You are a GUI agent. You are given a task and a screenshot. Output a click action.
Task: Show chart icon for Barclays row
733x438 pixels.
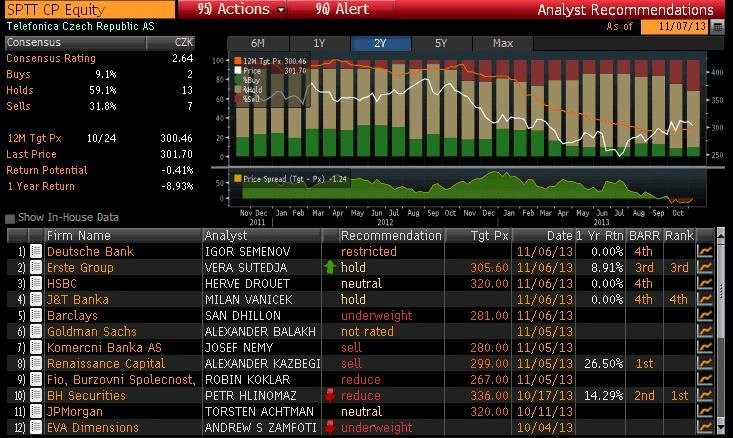(x=704, y=316)
